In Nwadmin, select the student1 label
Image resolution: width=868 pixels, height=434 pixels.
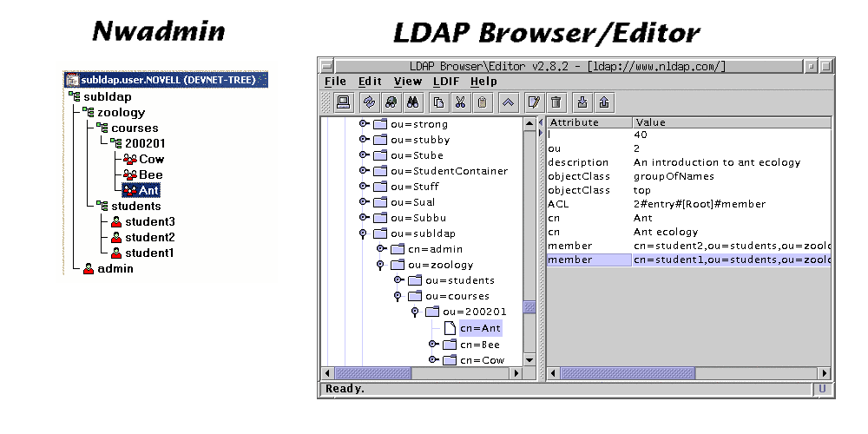click(150, 253)
